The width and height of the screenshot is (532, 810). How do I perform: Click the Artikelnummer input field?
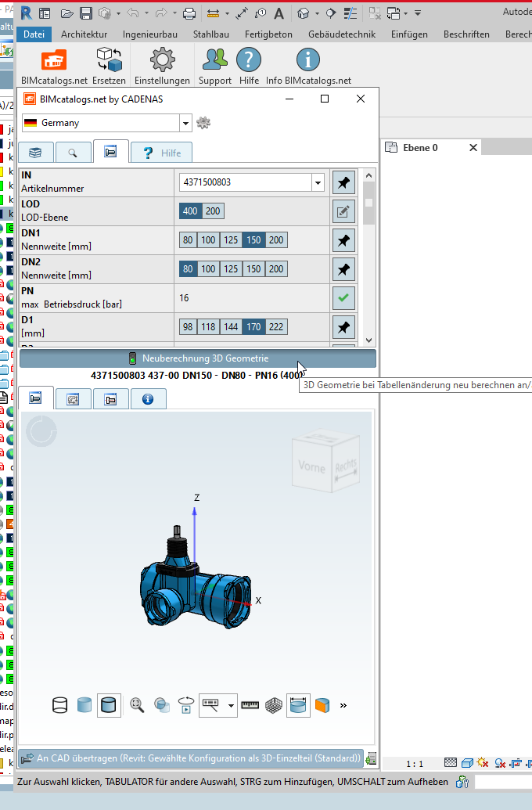coord(246,182)
